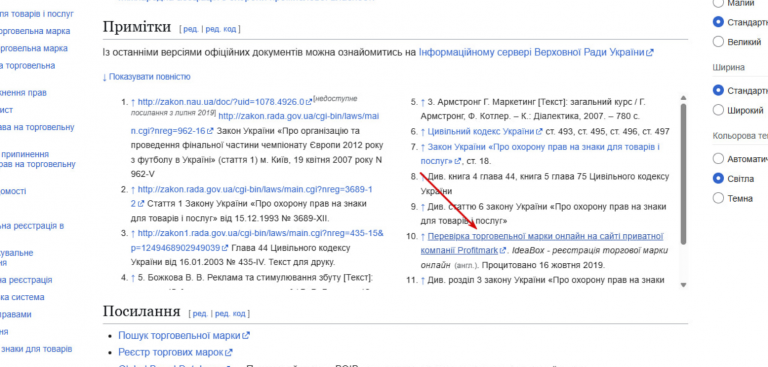768x367 pixels.
Task: Go to sidebar item 'на реєстрація в'
Action: coord(32,226)
